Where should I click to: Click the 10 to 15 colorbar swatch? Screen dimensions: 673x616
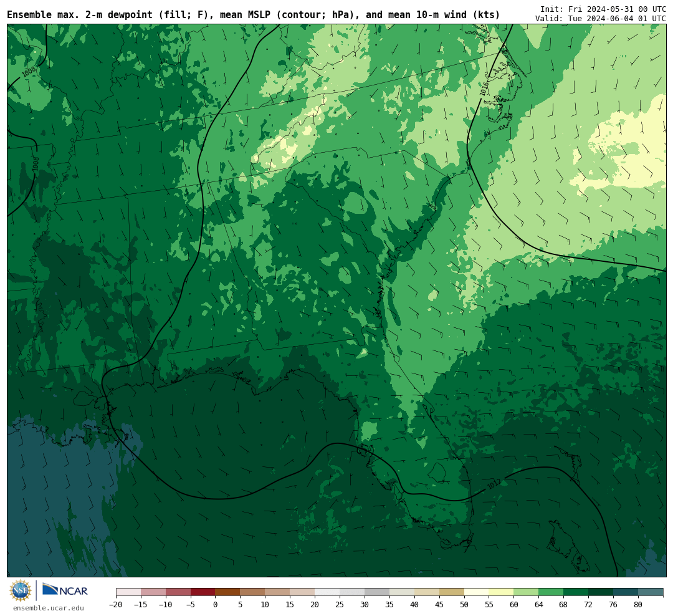point(278,592)
